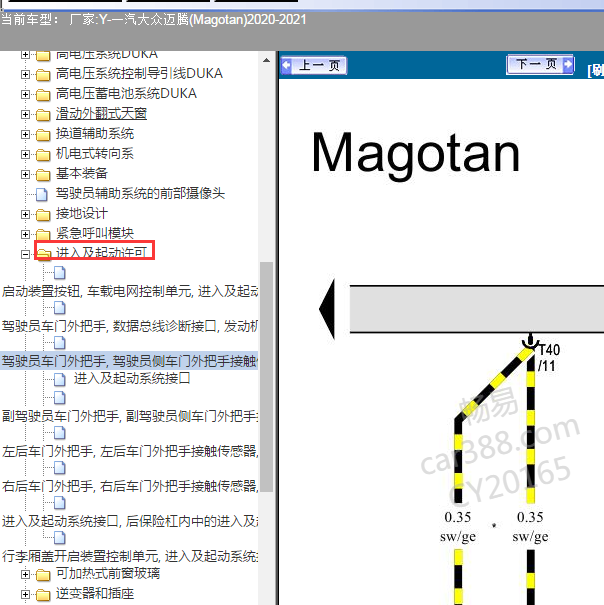Viewport: 604px width, 605px height.
Task: Open the 滑动外翻式天窗 link
Action: click(x=102, y=113)
